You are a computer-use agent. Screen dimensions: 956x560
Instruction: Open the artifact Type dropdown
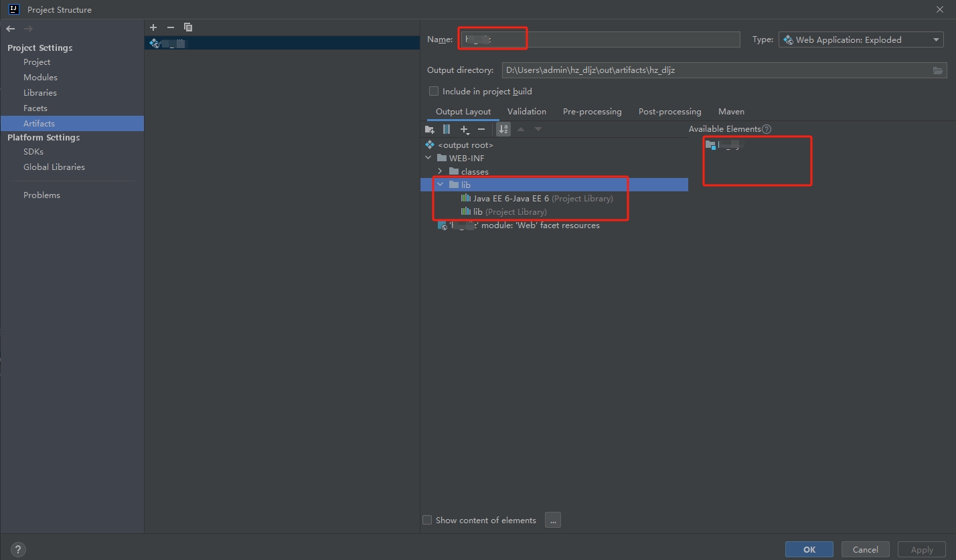(861, 40)
